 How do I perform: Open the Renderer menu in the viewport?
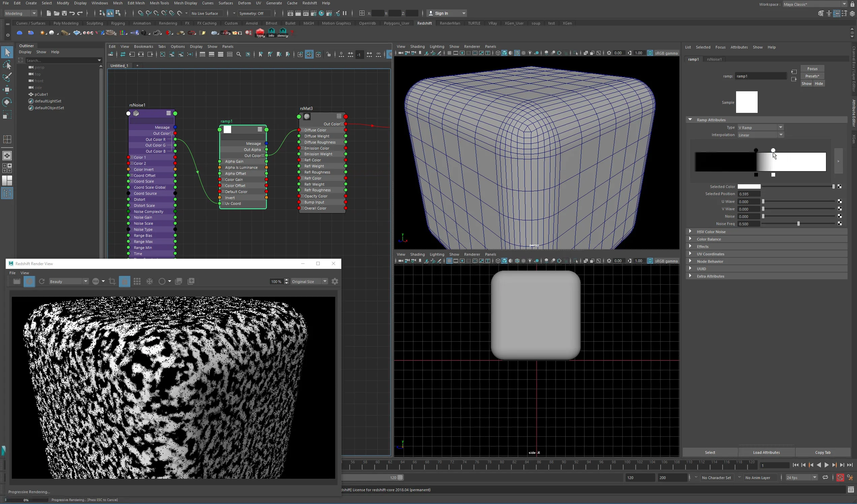(472, 46)
